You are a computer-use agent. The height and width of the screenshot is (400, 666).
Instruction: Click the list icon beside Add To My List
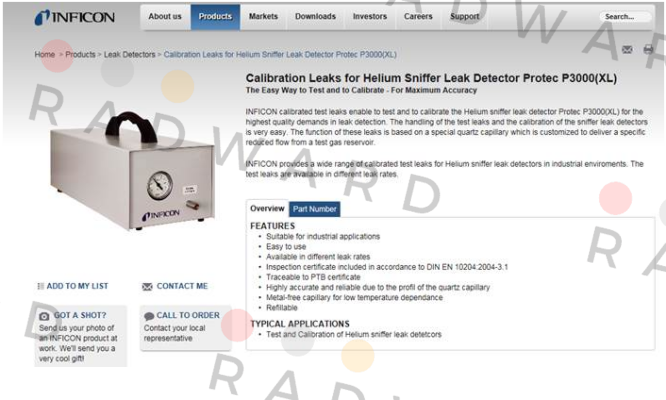pyautogui.click(x=41, y=286)
